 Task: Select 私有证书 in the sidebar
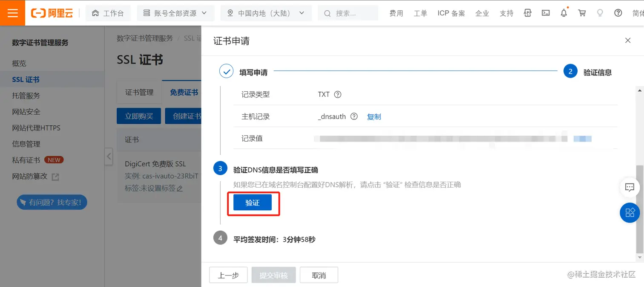[x=26, y=160]
